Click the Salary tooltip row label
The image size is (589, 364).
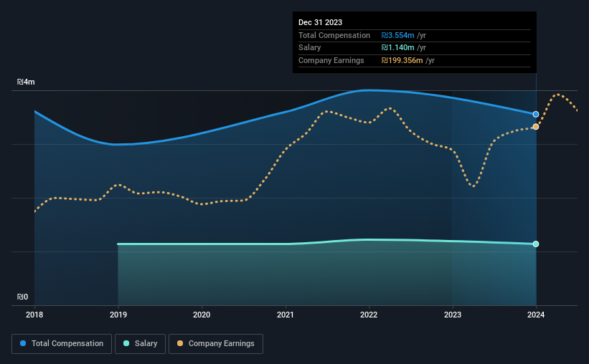pos(309,48)
